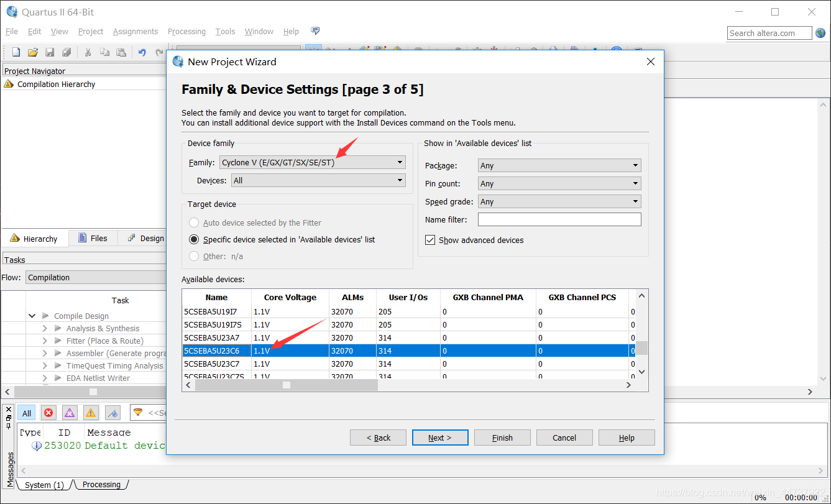Copy using the toolbar copy icon

coord(104,53)
